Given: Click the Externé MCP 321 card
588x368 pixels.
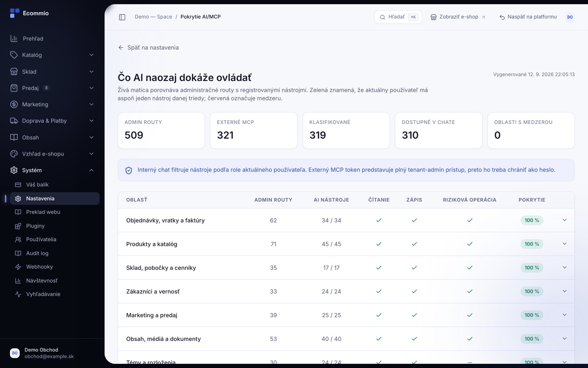Looking at the screenshot, I should click(x=254, y=130).
